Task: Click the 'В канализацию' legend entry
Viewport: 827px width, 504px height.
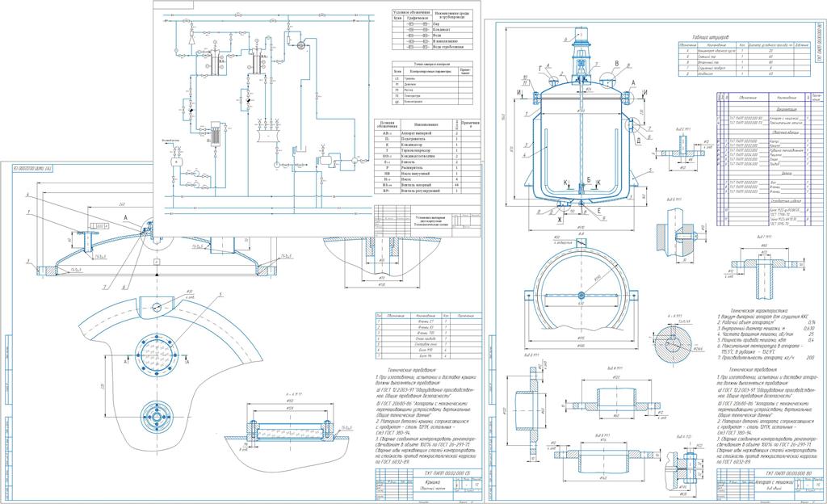Action: click(432, 41)
